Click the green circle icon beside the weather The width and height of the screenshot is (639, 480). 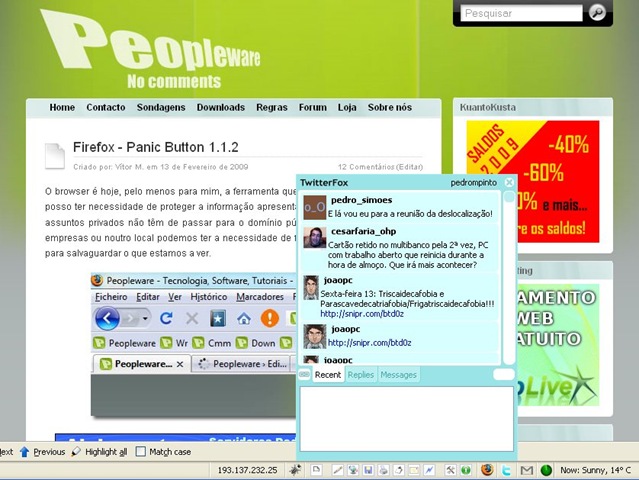[546, 470]
